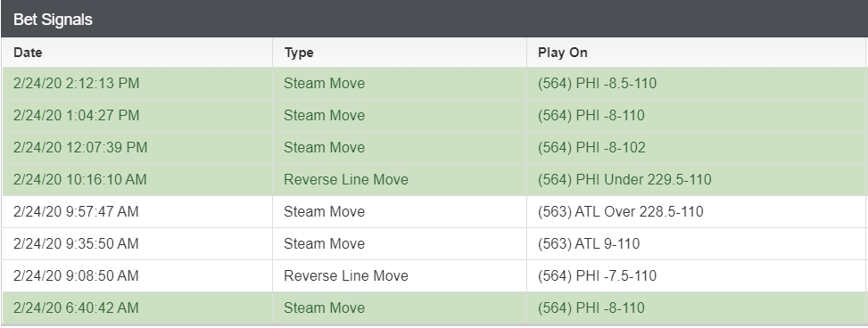Image resolution: width=868 pixels, height=328 pixels.
Task: Select the 2/24/20 9:57:47 AM row
Action: (x=434, y=212)
